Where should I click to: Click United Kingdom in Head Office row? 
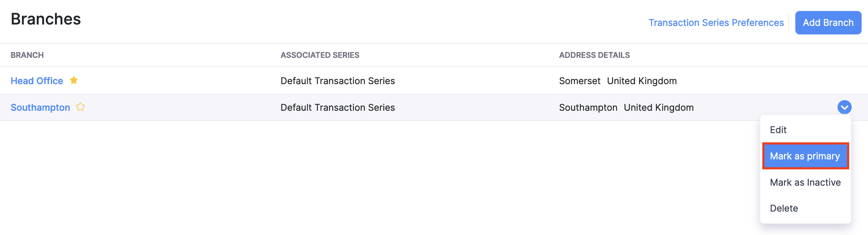pos(642,81)
